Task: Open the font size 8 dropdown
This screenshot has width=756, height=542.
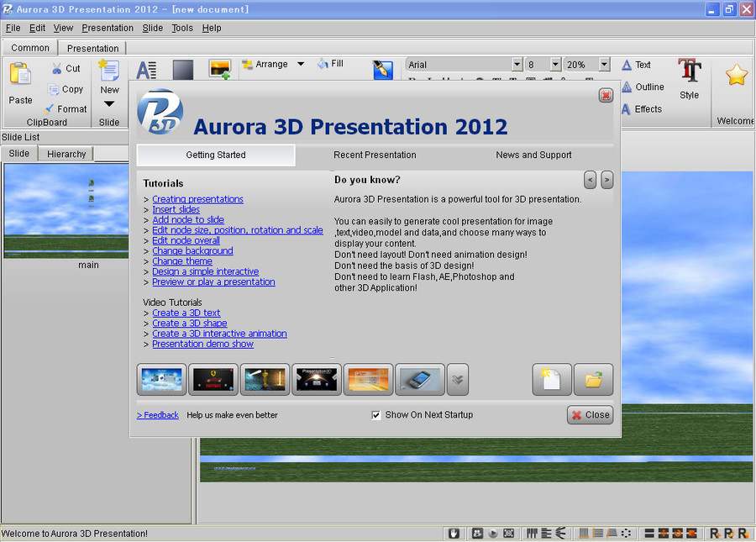Action: coord(555,65)
